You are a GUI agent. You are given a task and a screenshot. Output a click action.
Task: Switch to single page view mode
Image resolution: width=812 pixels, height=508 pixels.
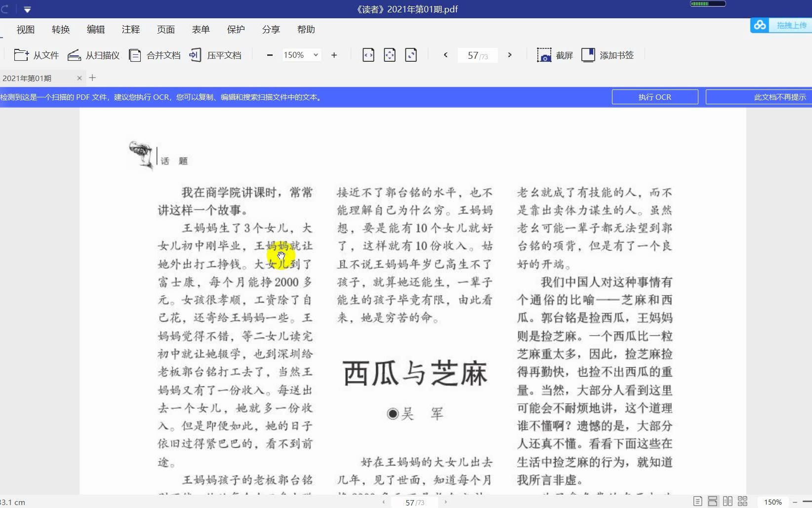pyautogui.click(x=697, y=502)
